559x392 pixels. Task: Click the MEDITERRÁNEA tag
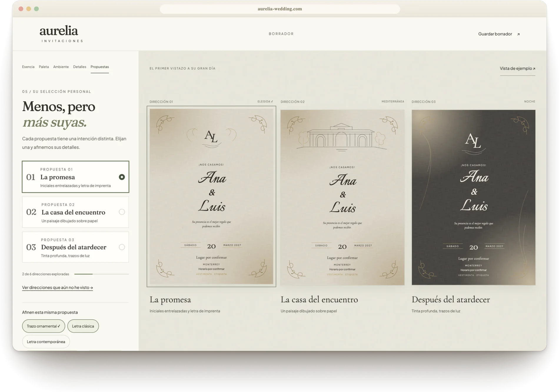[x=393, y=101]
